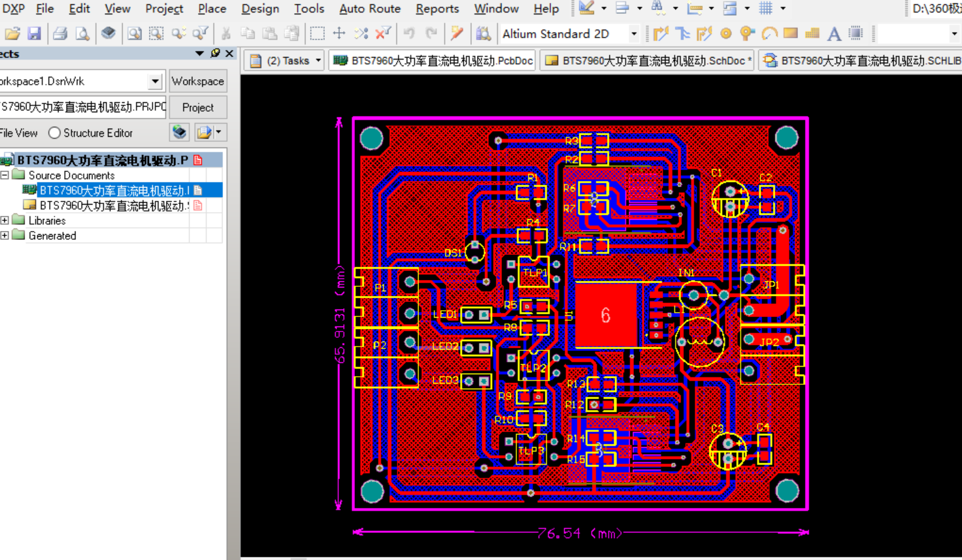Select the PCB document in project tree
Image resolution: width=962 pixels, height=560 pixels.
pos(113,190)
